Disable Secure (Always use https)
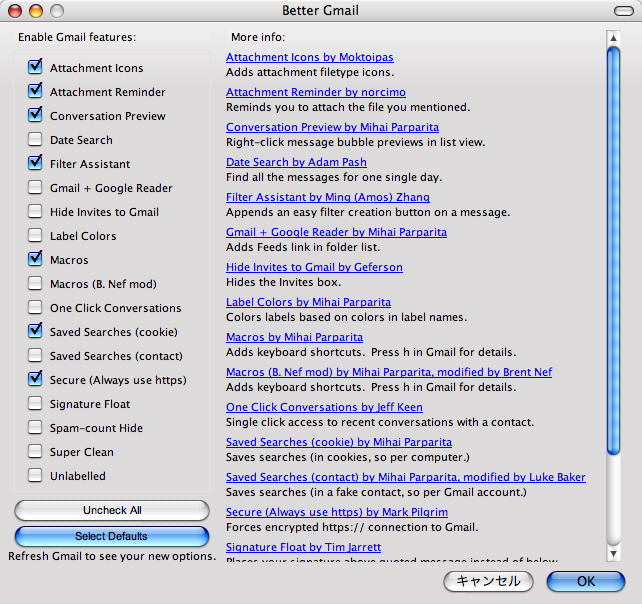 tap(35, 379)
